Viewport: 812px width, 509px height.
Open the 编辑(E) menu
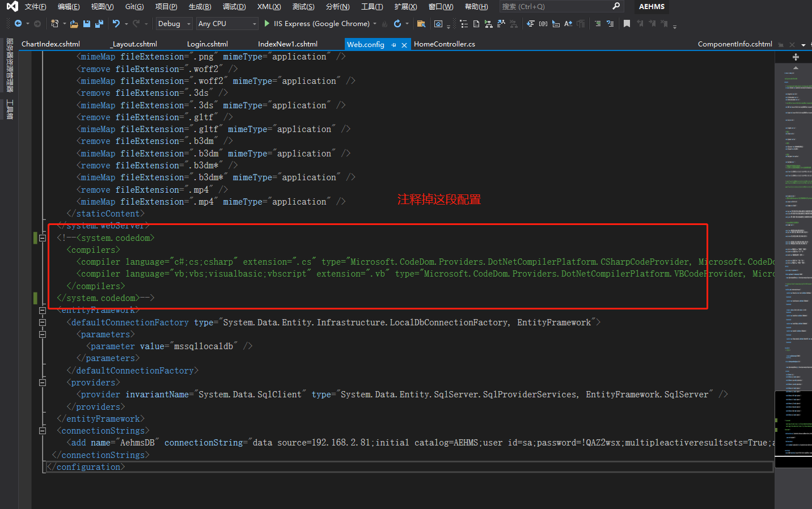69,7
